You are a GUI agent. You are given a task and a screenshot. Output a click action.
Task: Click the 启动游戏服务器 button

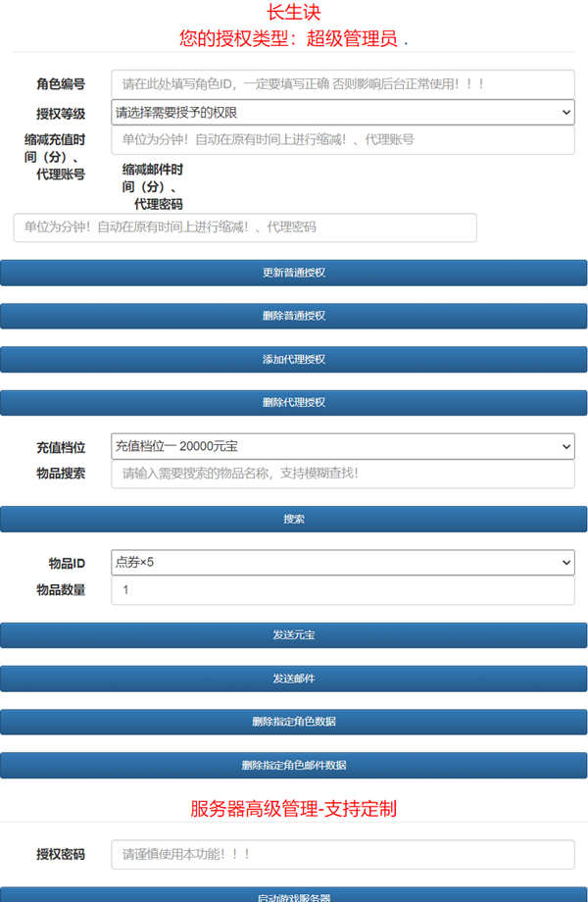coord(293,895)
